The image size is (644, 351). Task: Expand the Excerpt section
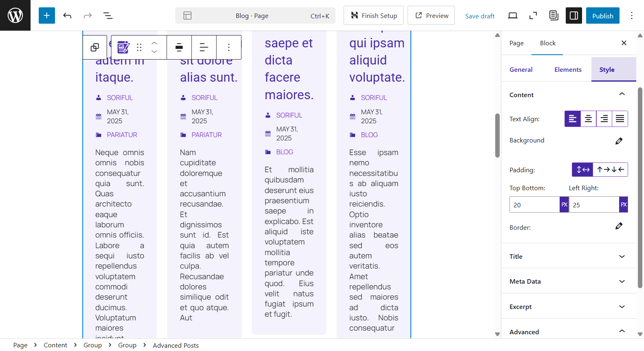(x=569, y=307)
